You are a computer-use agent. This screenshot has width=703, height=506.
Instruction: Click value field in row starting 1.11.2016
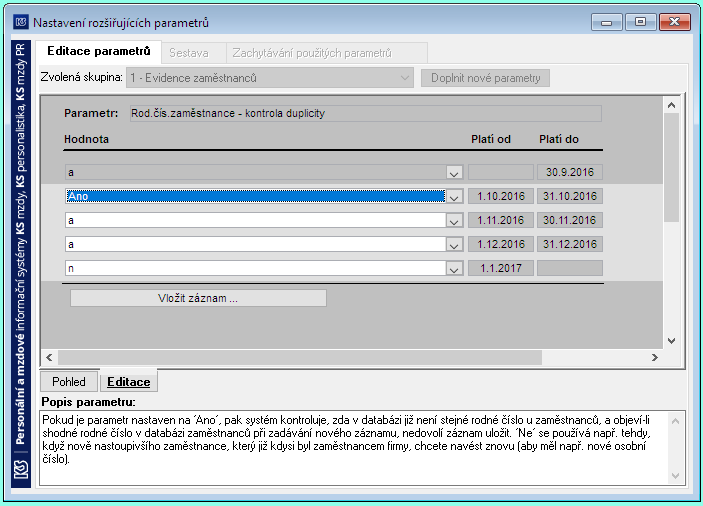point(256,221)
